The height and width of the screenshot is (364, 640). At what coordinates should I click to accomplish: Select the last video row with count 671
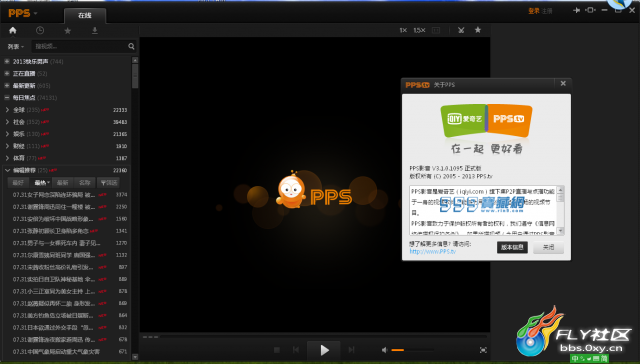tap(67, 351)
